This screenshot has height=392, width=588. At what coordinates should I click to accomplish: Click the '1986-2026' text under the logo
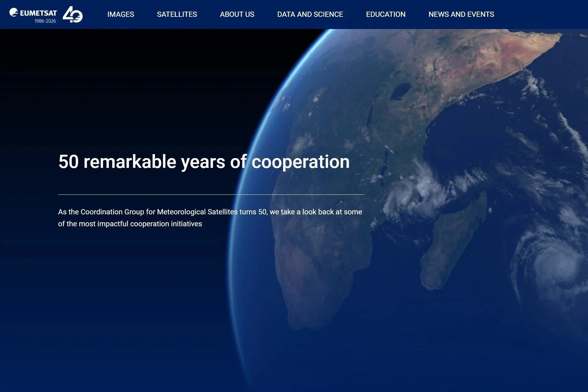coord(45,21)
